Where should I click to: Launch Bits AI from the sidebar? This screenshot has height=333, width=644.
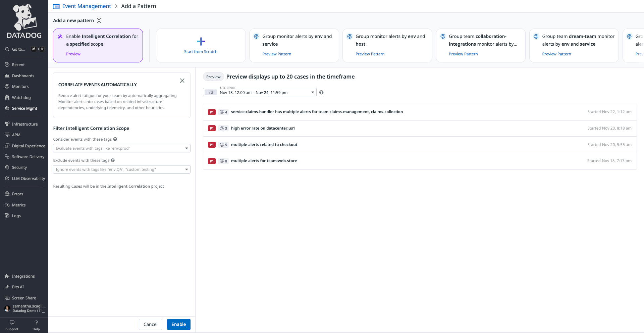click(17, 287)
